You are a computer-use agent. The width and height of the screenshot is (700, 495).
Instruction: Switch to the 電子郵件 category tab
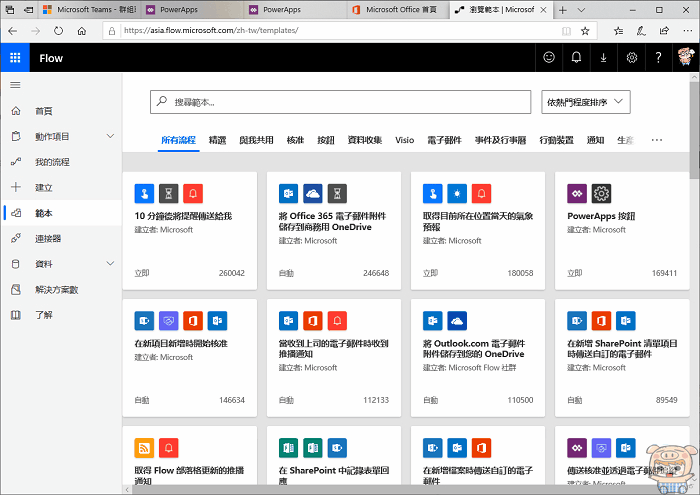coord(444,141)
